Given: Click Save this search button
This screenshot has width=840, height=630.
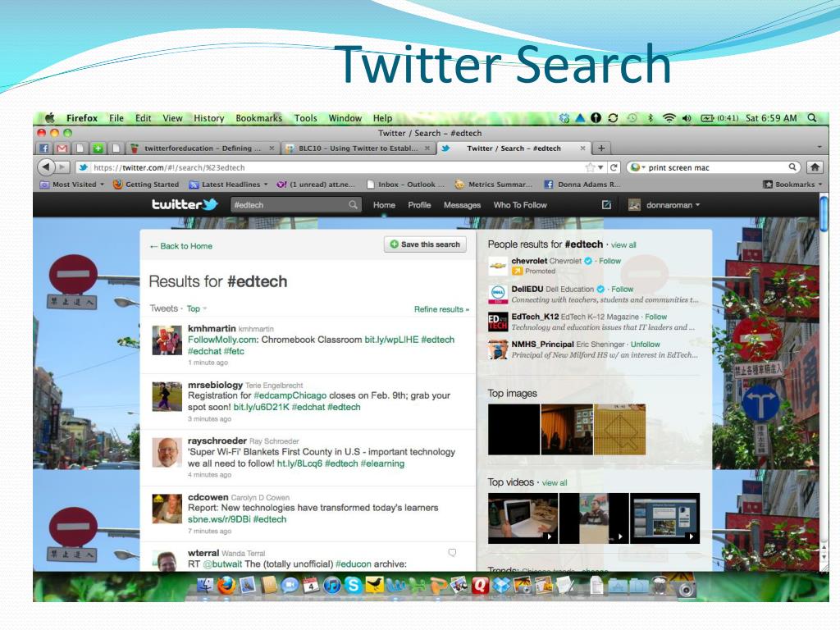Looking at the screenshot, I should [x=426, y=244].
